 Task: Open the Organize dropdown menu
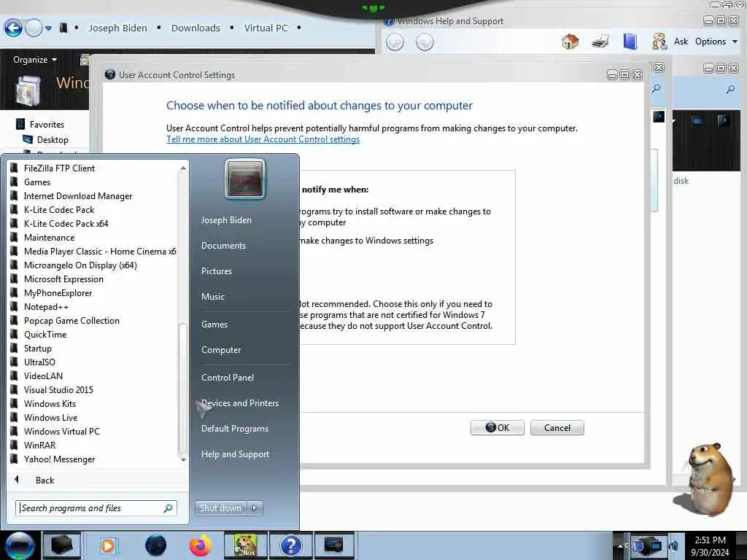[x=35, y=60]
